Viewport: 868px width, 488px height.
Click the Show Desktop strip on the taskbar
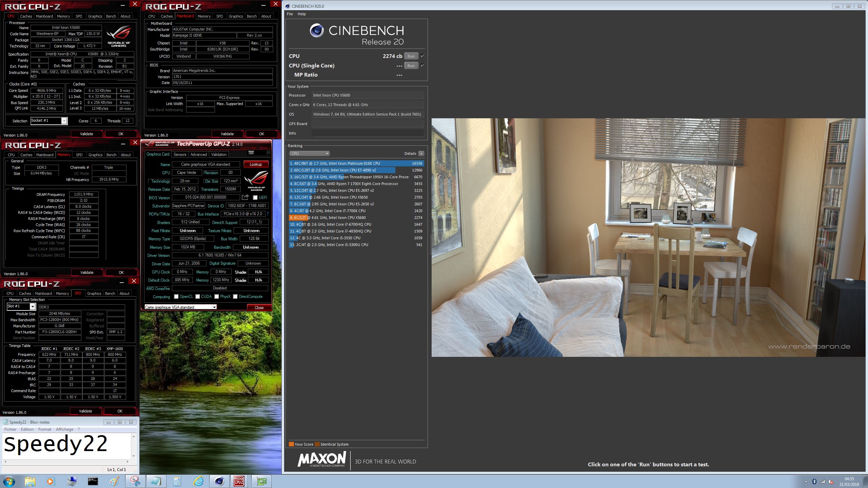tap(865, 482)
